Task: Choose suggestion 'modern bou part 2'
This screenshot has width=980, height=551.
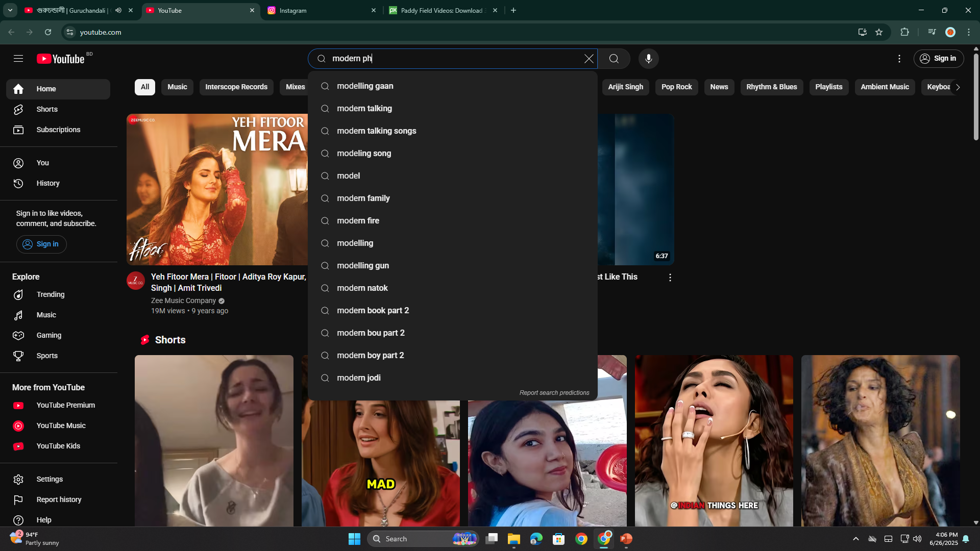Action: [453, 333]
